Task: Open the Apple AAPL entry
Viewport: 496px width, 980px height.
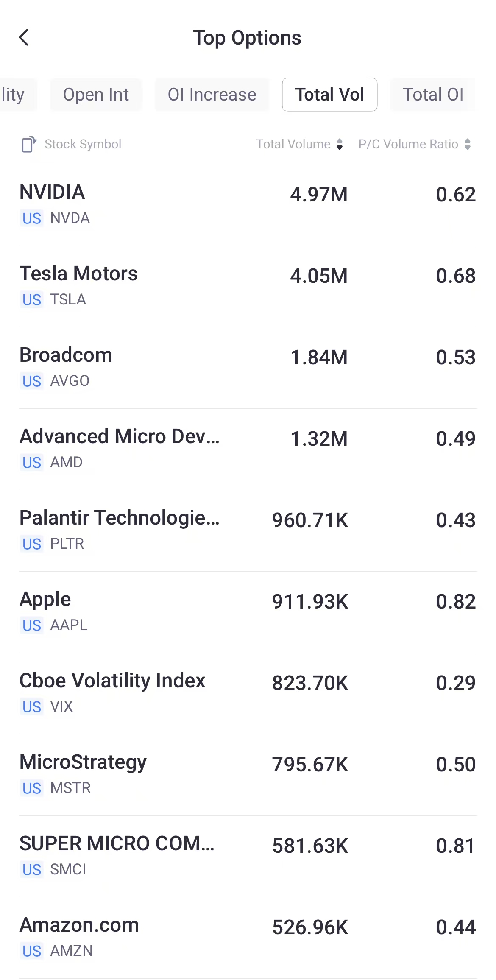Action: (x=248, y=611)
